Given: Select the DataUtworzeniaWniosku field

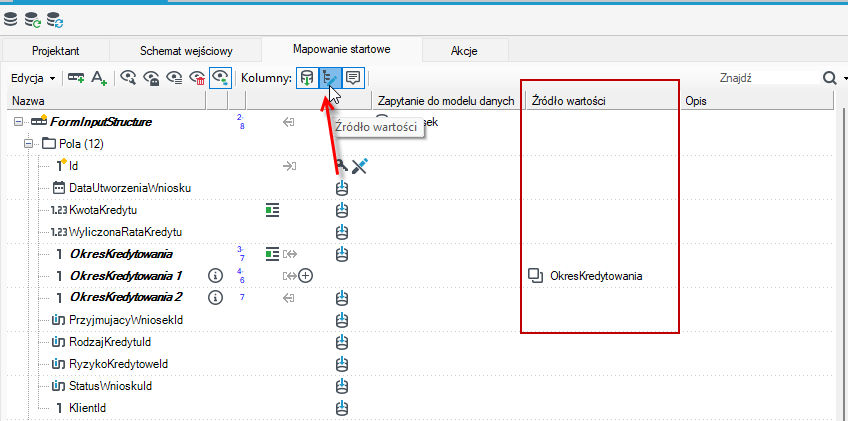Looking at the screenshot, I should [130, 188].
